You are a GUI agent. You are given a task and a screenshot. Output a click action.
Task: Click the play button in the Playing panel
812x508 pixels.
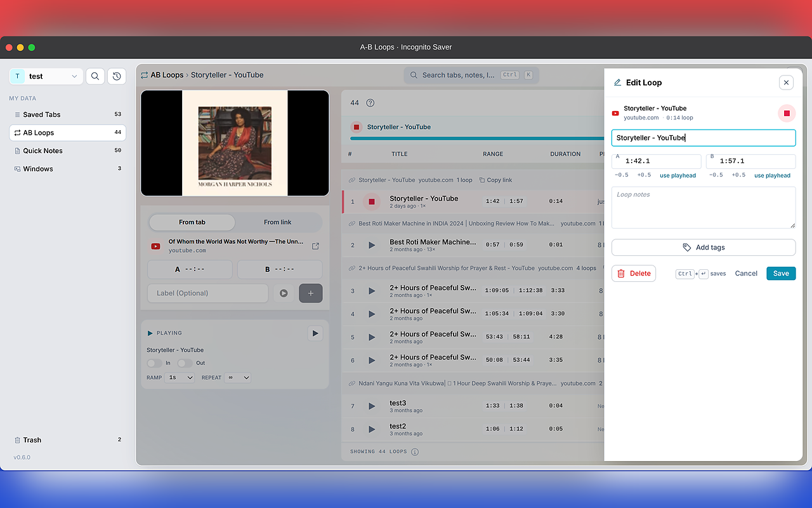315,333
